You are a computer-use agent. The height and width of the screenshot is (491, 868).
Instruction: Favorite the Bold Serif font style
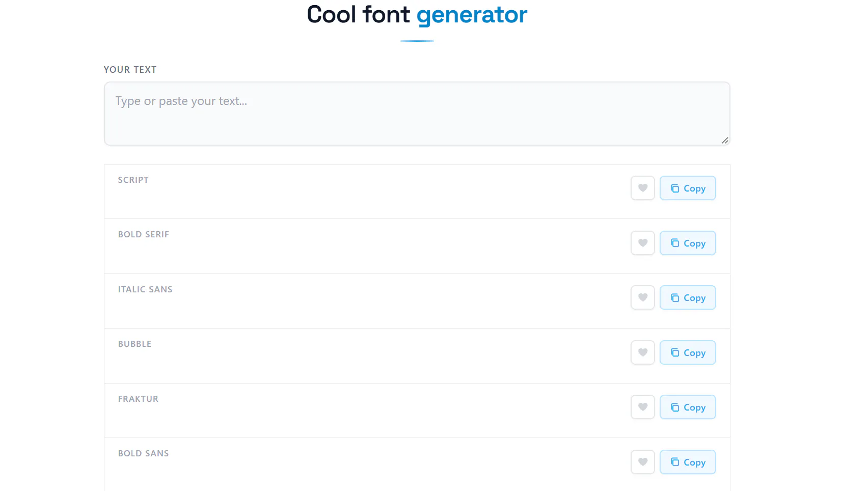(642, 243)
